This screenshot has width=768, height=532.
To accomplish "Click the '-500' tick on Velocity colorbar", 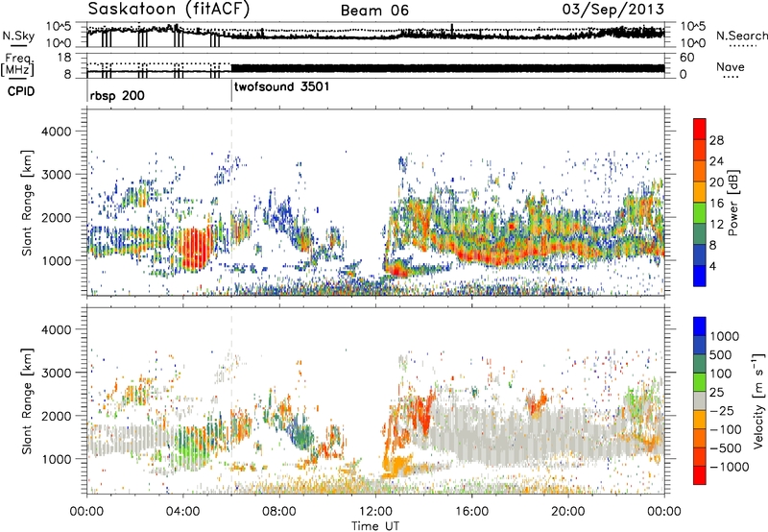I will click(726, 447).
